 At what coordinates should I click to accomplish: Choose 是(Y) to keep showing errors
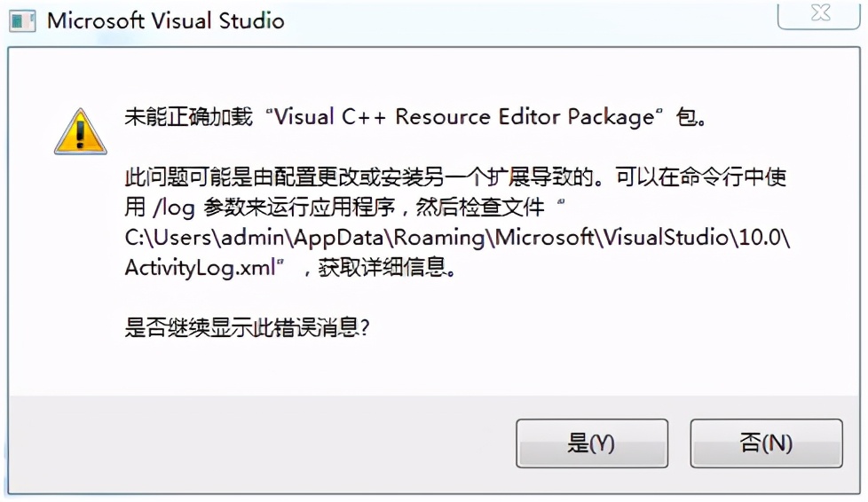(592, 443)
